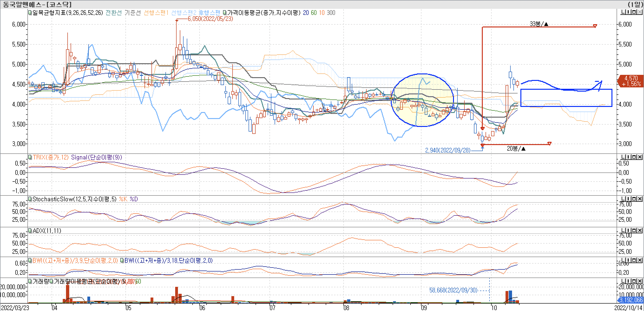Toggle the TRIX indicator box
Screen dimensions: 644x311
click(30, 157)
